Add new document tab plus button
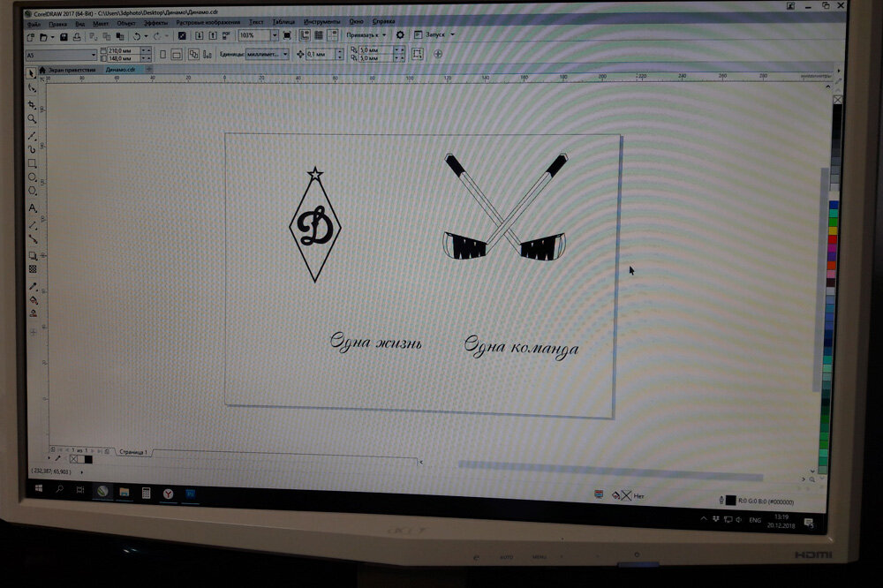The width and height of the screenshot is (883, 588). [x=148, y=69]
